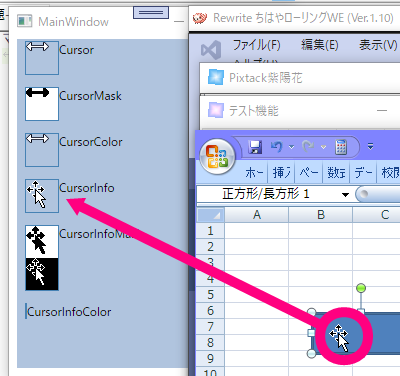Click the Rewrite ちはやローリングWE app icon
This screenshot has width=400, height=376.
point(200,18)
